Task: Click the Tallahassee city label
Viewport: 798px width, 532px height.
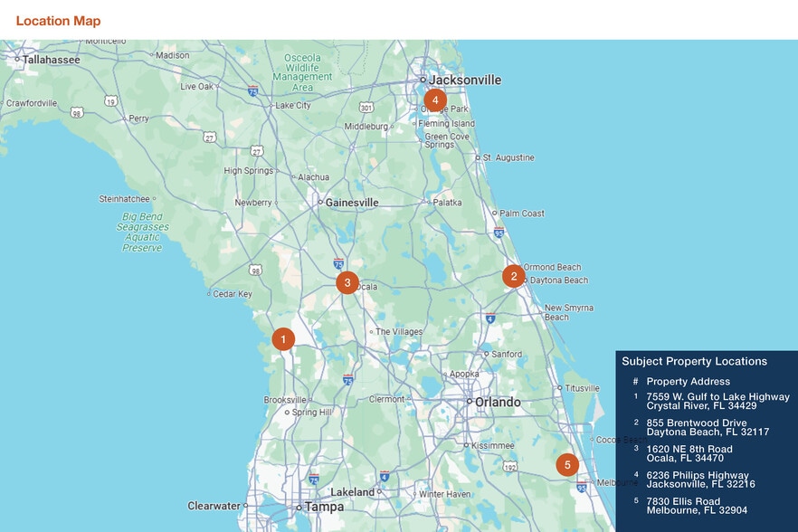Action: (x=51, y=60)
